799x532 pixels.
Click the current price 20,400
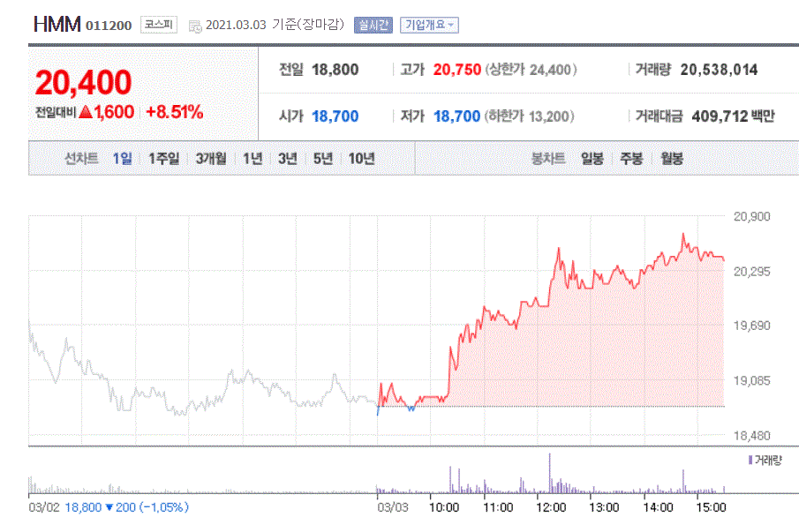click(84, 82)
